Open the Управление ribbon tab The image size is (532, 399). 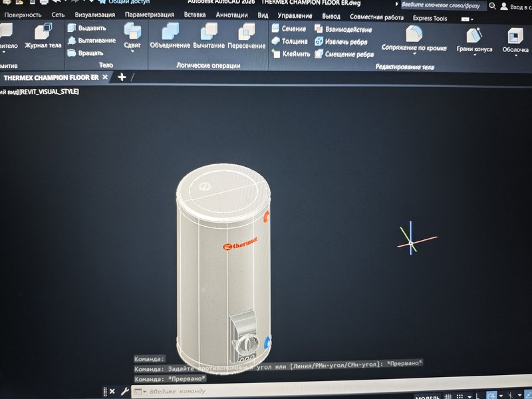(x=295, y=15)
